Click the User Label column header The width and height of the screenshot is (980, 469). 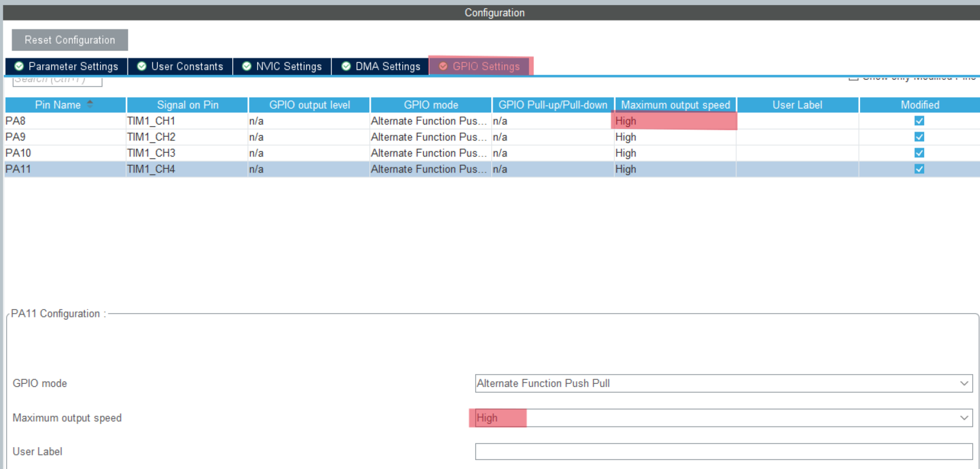(797, 105)
